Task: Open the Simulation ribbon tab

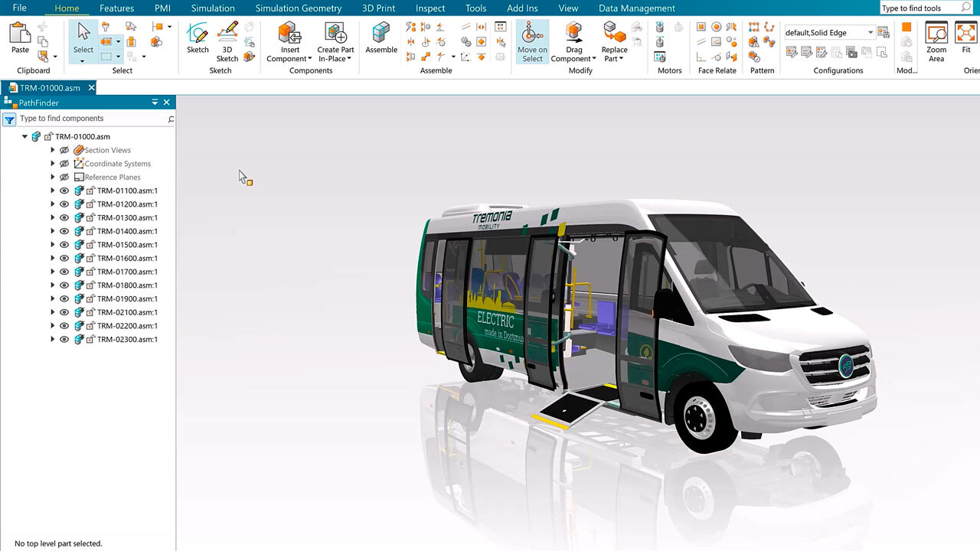Action: (213, 8)
